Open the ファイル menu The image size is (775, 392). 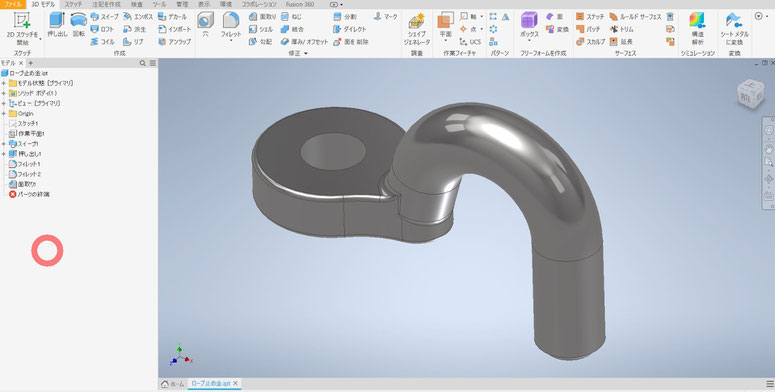13,4
